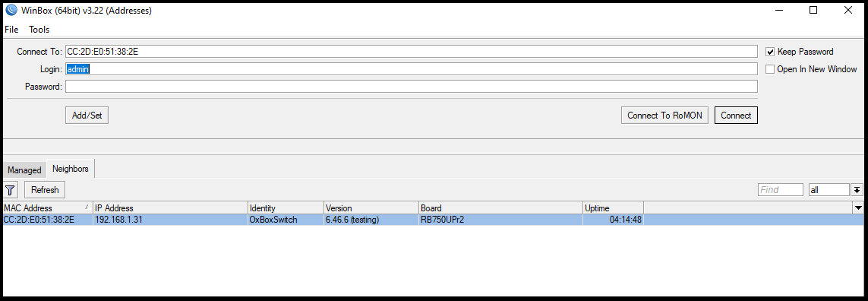The image size is (868, 301).
Task: Click the Add/Set button
Action: 87,116
